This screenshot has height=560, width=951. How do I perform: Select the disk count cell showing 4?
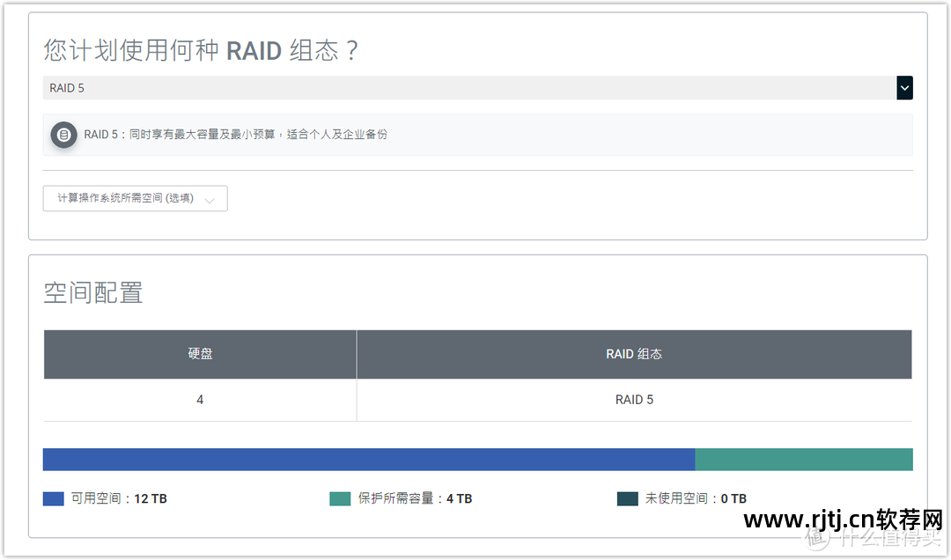[x=200, y=400]
